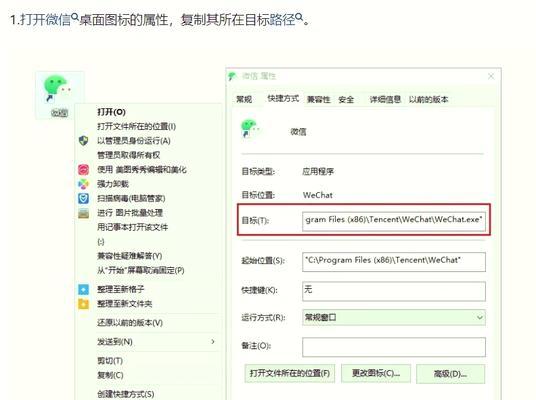Click the 图片批量处理 picture icon

point(83,213)
